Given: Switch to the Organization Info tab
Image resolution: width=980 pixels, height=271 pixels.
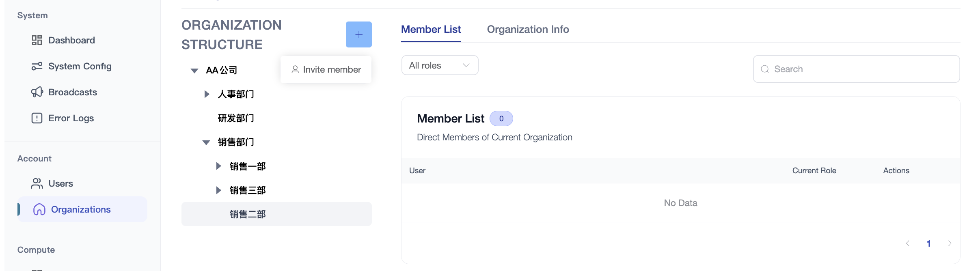Looking at the screenshot, I should [x=528, y=29].
